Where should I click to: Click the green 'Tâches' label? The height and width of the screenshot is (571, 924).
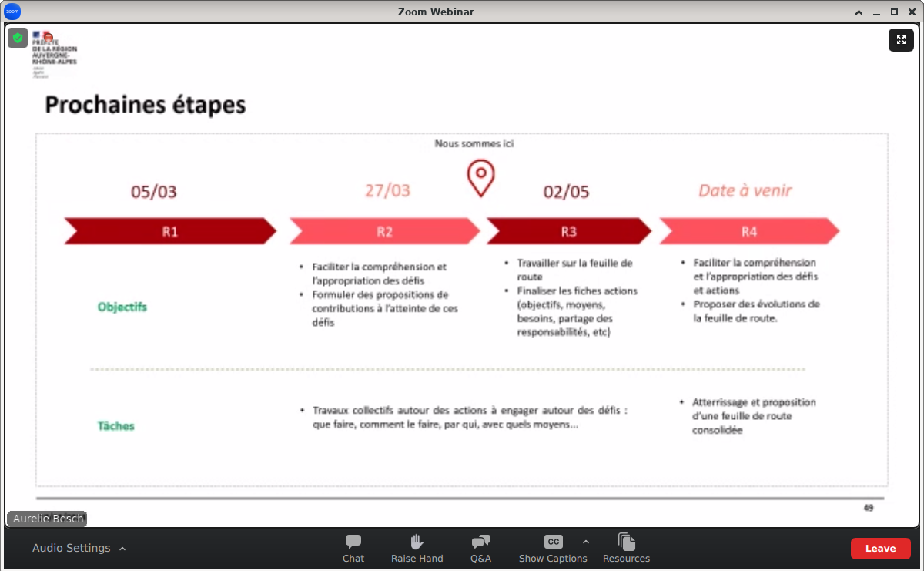coord(116,426)
